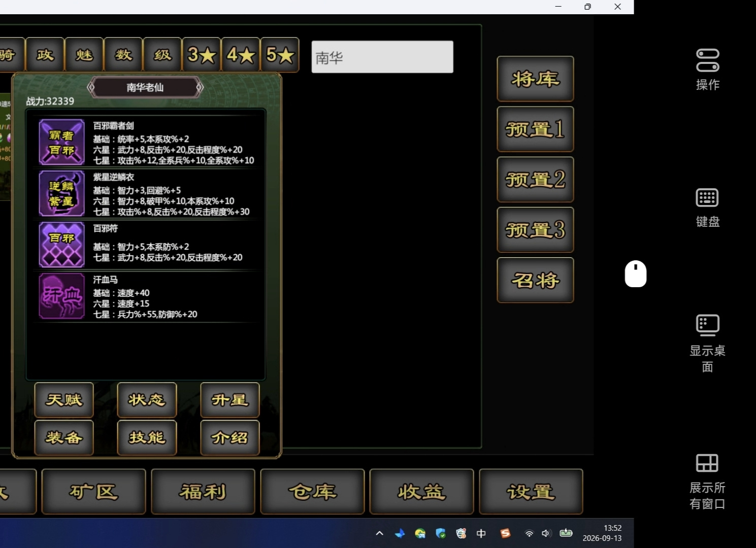The width and height of the screenshot is (756, 548).
Task: Restore down the game window
Action: coord(588,7)
